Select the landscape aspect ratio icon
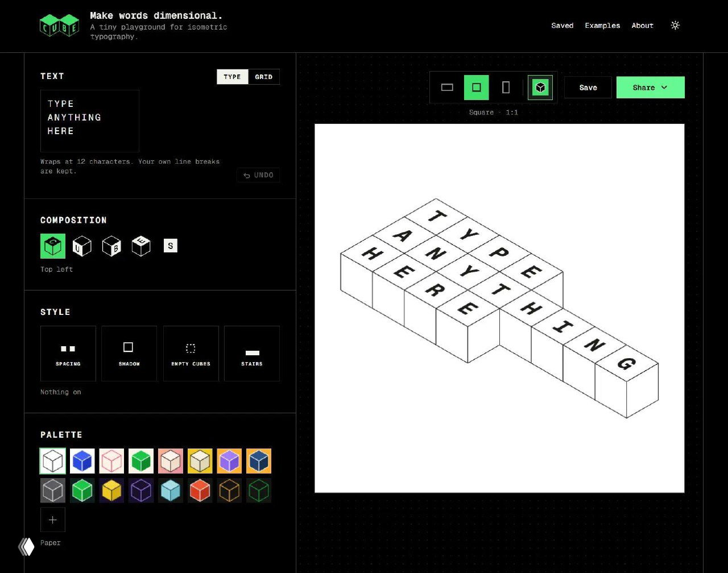This screenshot has height=573, width=728. click(447, 88)
